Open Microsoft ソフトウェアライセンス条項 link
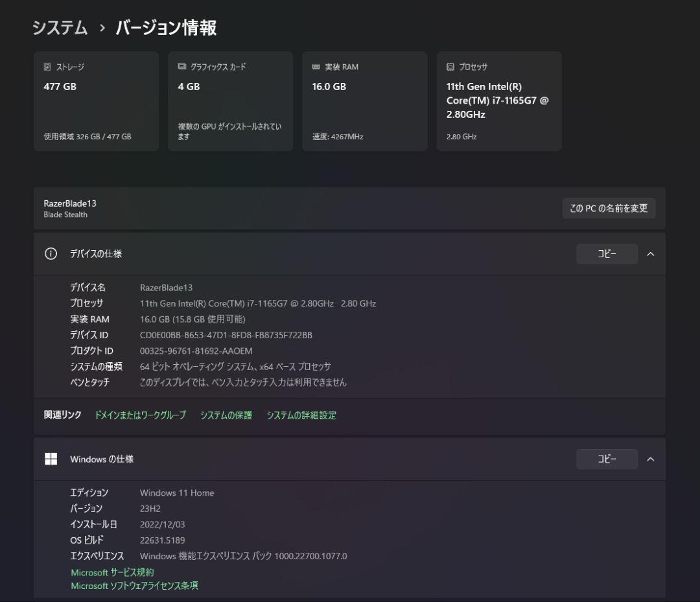 click(x=134, y=585)
